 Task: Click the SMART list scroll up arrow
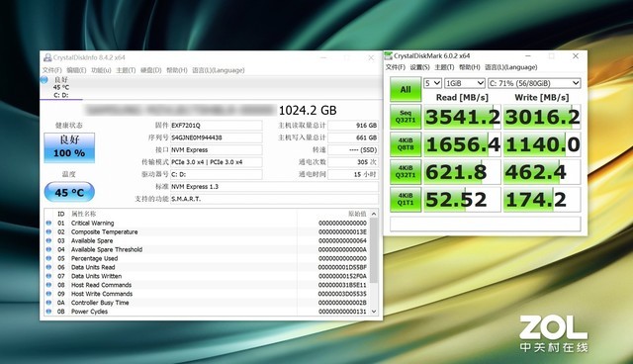[374, 214]
